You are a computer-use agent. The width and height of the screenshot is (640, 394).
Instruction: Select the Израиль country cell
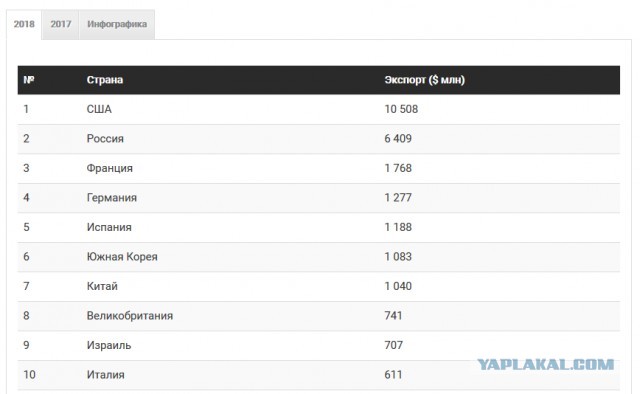tap(109, 345)
